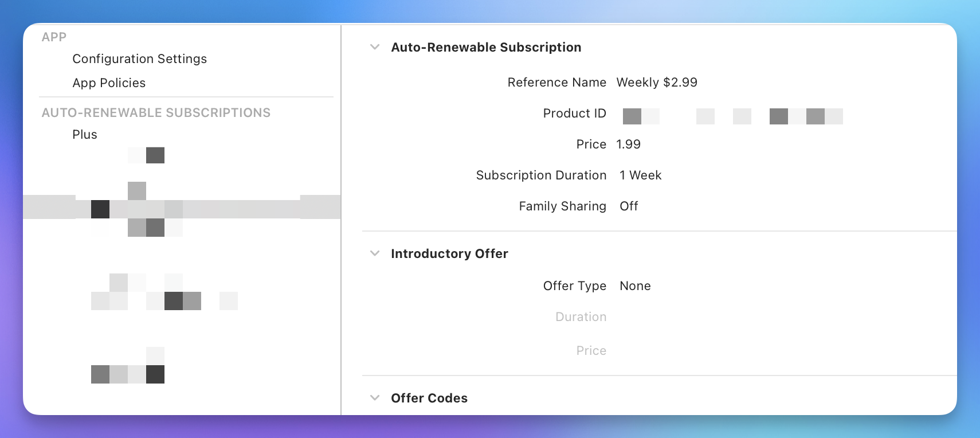The width and height of the screenshot is (980, 438).
Task: Open the Offer Type None dropdown
Action: tap(635, 286)
